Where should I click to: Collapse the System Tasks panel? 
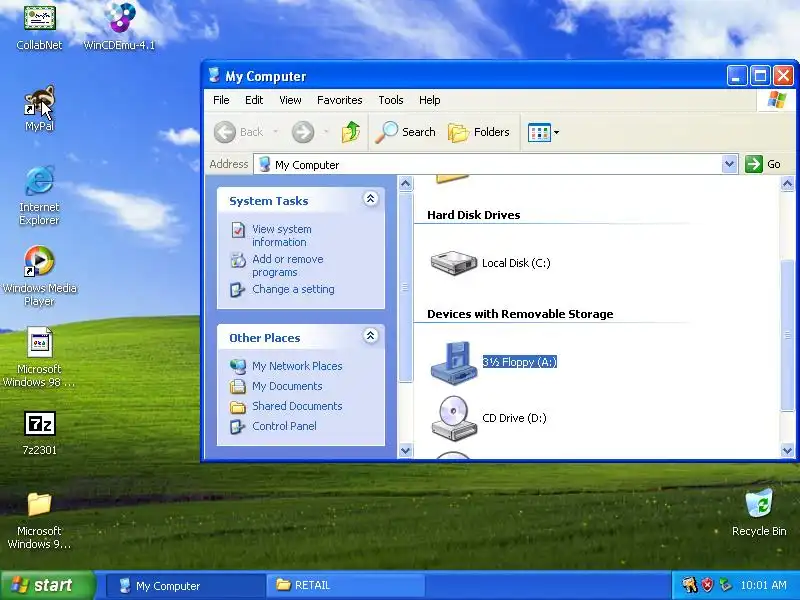[370, 198]
